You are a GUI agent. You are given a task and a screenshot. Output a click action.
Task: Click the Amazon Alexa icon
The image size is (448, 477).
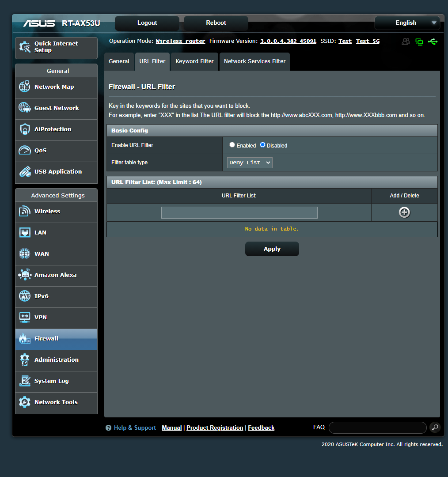click(x=25, y=275)
